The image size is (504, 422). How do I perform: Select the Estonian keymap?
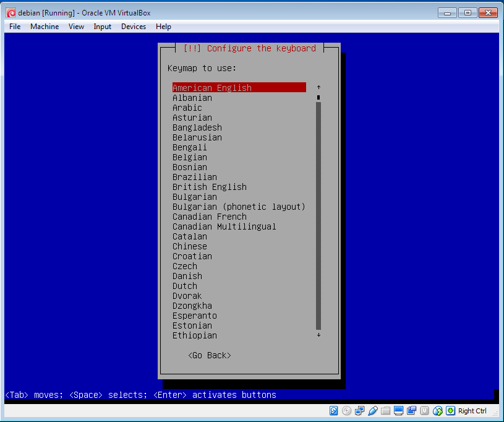point(192,326)
